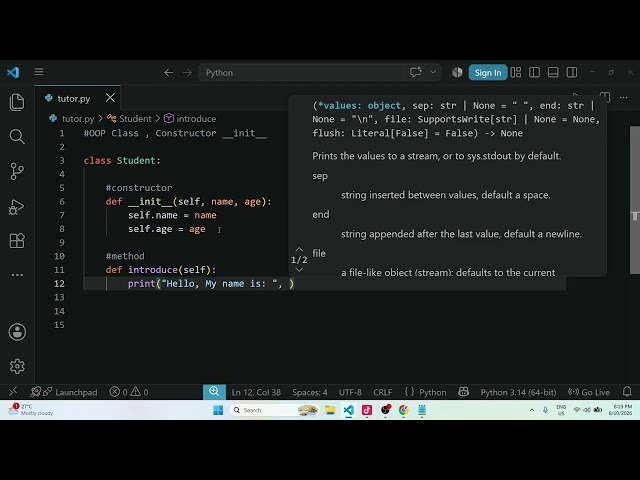Go back with the left arrow
Screen dimensions: 640x480
(168, 73)
